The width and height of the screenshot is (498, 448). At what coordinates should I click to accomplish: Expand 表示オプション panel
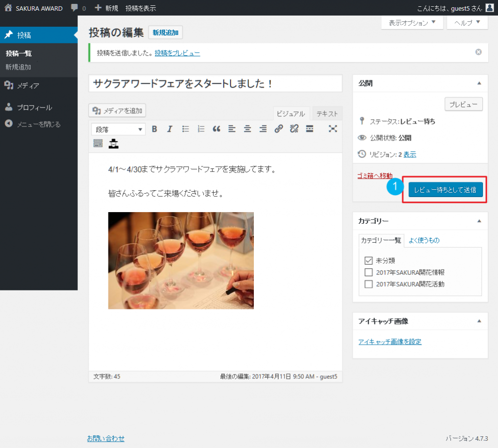[x=412, y=23]
